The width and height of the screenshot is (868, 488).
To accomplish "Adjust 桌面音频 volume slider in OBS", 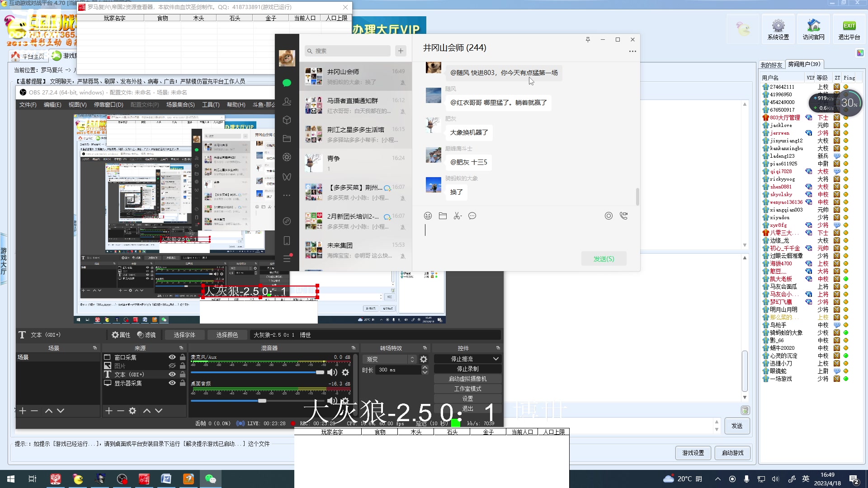I will [262, 401].
